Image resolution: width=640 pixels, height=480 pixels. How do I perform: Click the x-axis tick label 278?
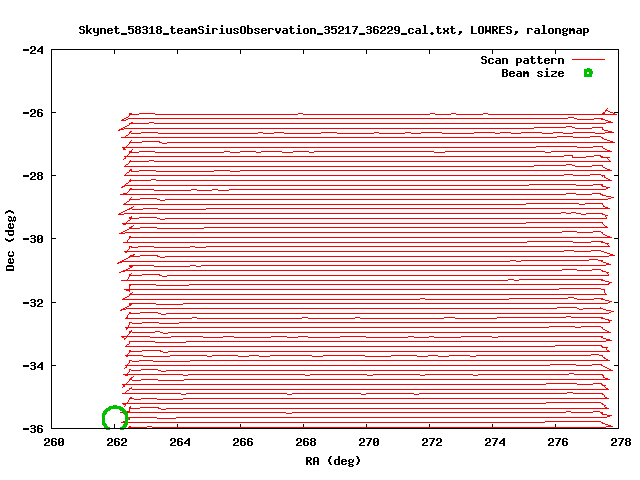[621, 442]
